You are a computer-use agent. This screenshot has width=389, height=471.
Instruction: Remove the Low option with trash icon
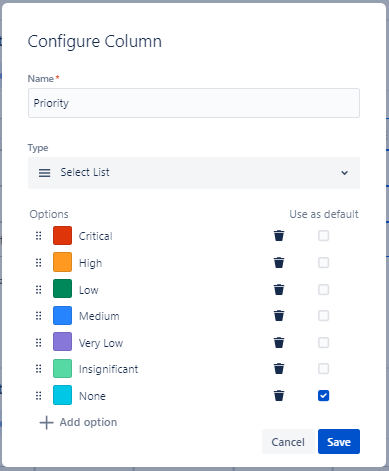(279, 289)
